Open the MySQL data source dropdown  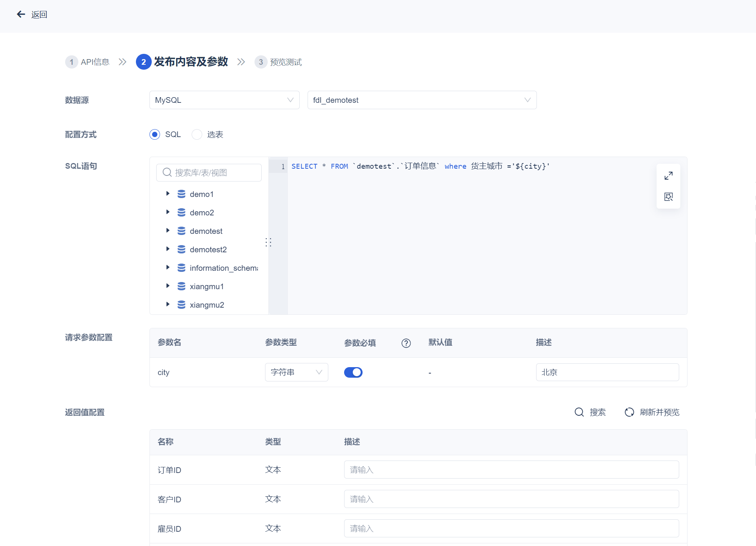[x=224, y=100]
